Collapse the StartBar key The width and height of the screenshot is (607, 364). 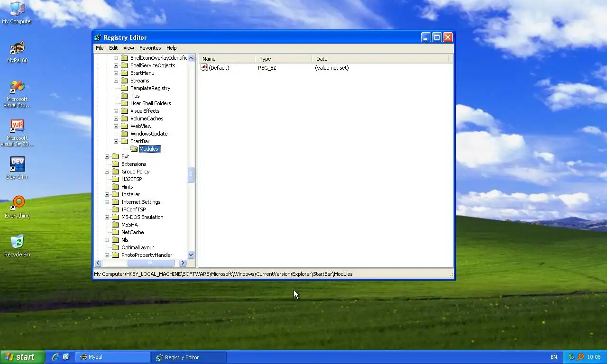click(116, 141)
